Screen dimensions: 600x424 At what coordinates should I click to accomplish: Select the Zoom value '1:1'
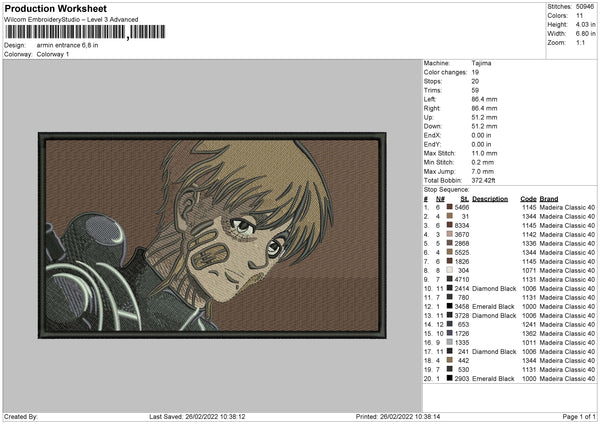point(580,42)
